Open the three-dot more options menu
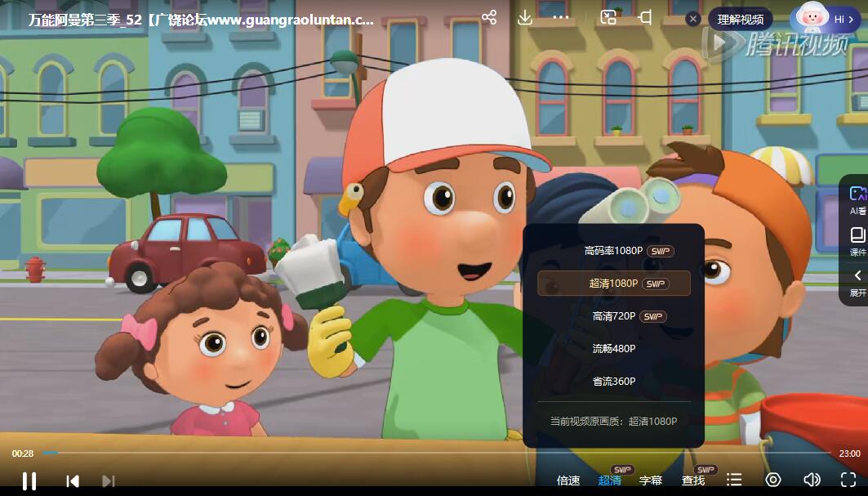 coord(560,17)
